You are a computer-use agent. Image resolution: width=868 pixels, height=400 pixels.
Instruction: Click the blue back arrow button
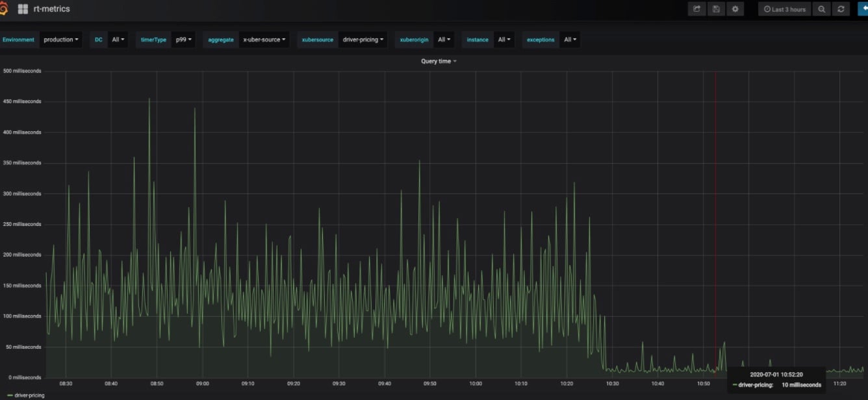(863, 9)
